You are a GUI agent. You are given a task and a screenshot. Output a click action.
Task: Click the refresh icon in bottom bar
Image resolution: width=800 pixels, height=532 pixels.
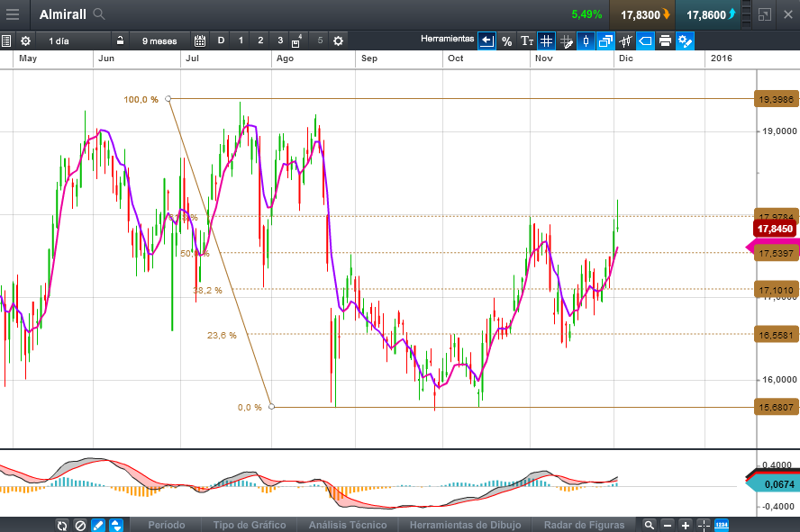tap(62, 525)
